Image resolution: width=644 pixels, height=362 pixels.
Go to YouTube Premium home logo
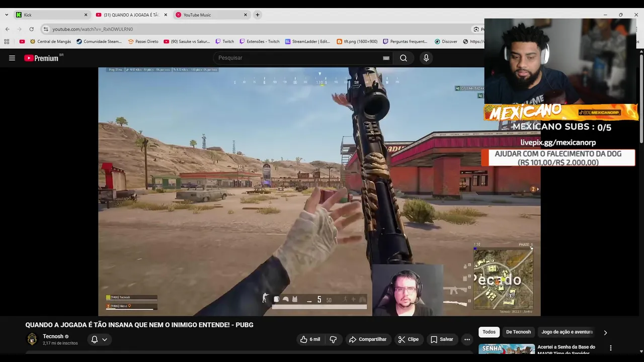pos(41,58)
